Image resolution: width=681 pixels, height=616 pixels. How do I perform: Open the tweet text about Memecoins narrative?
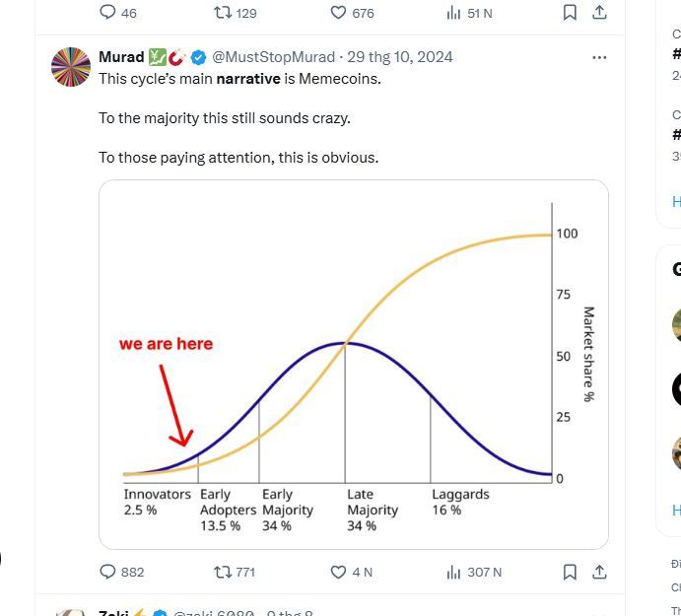point(239,79)
